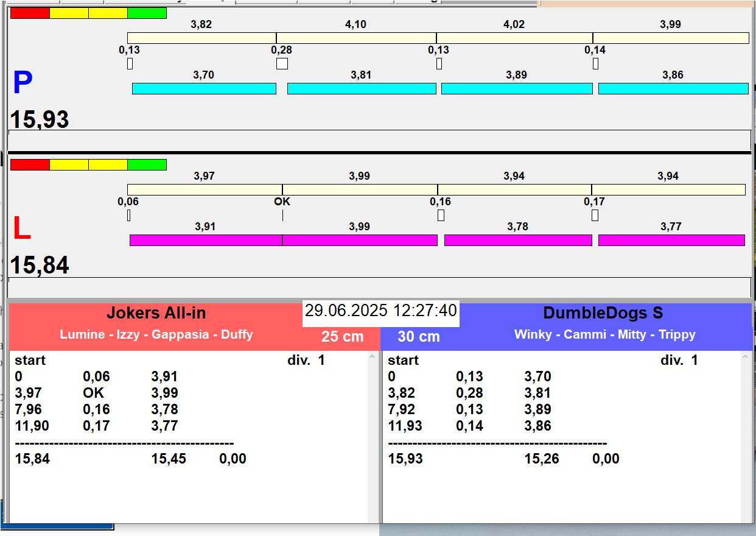Click the changeover box under 0,06
Viewport: 756px width, 536px height.
pyautogui.click(x=129, y=215)
